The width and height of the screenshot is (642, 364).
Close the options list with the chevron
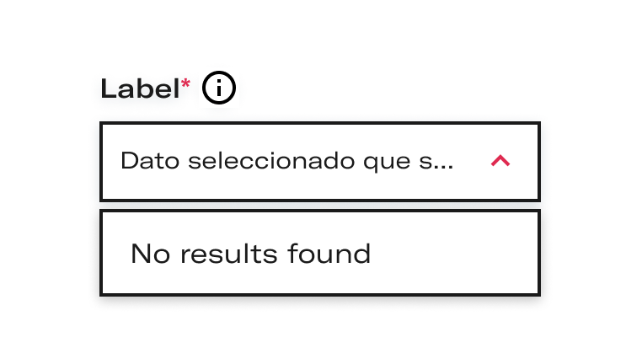(x=500, y=160)
